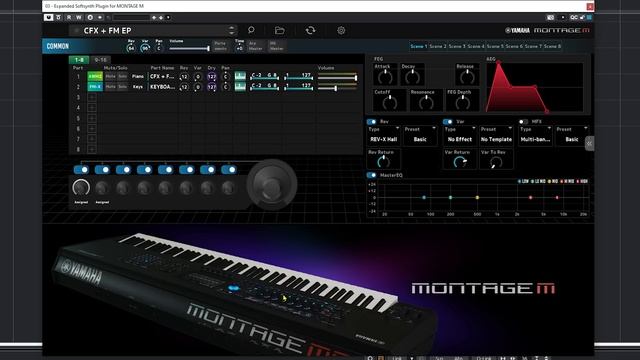Click the camera snapshot icon in host toolbar

click(x=550, y=18)
